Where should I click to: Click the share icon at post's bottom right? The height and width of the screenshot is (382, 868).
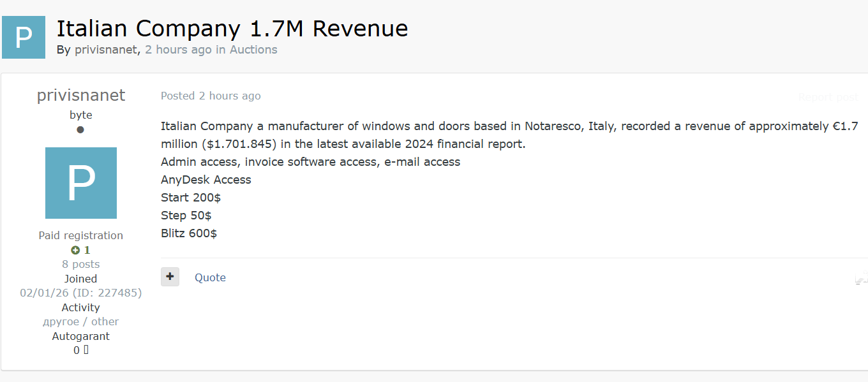coord(860,278)
